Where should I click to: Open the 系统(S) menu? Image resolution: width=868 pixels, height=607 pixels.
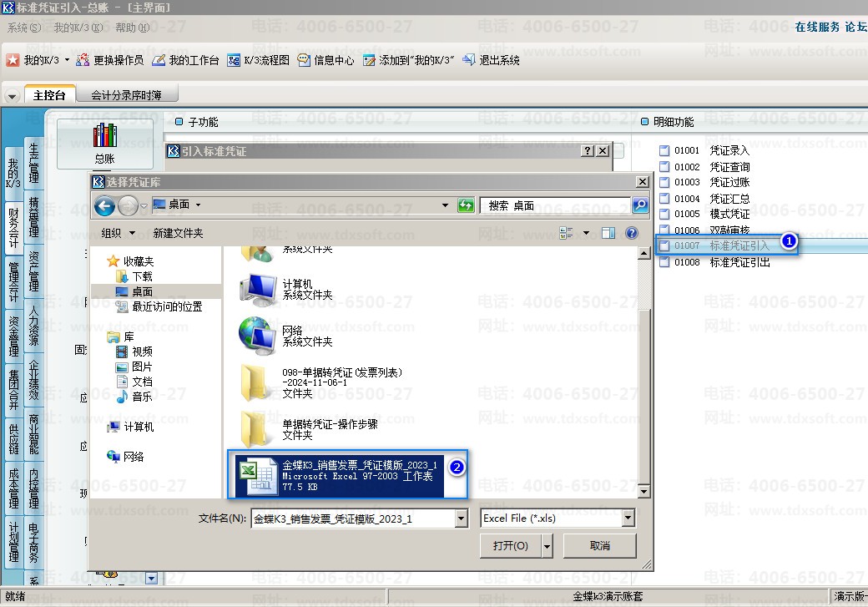pos(24,28)
